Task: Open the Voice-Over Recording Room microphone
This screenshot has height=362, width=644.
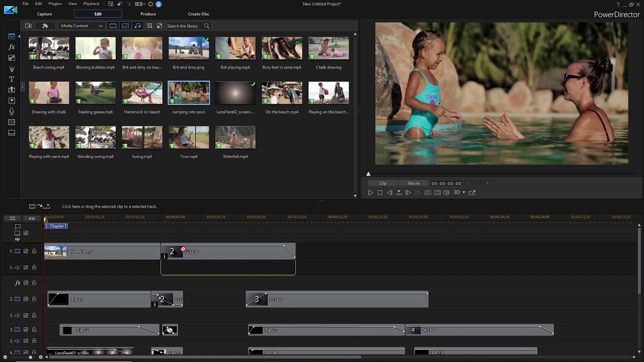Action: point(12,112)
